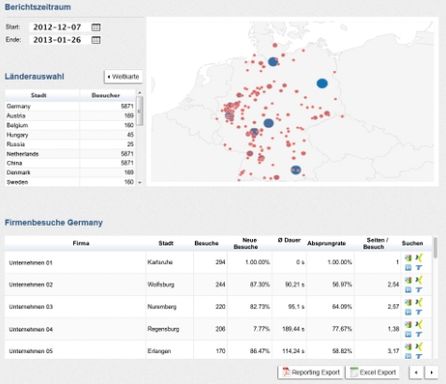Image resolution: width=446 pixels, height=384 pixels.
Task: Click the green search icon for Unternehmen 01
Action: tap(408, 258)
